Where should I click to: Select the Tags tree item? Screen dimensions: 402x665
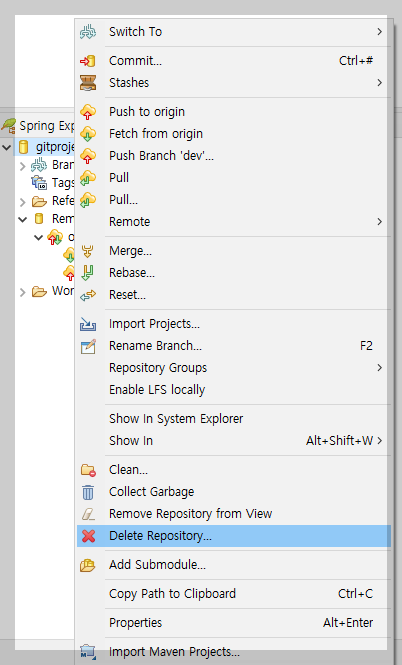(x=53, y=183)
